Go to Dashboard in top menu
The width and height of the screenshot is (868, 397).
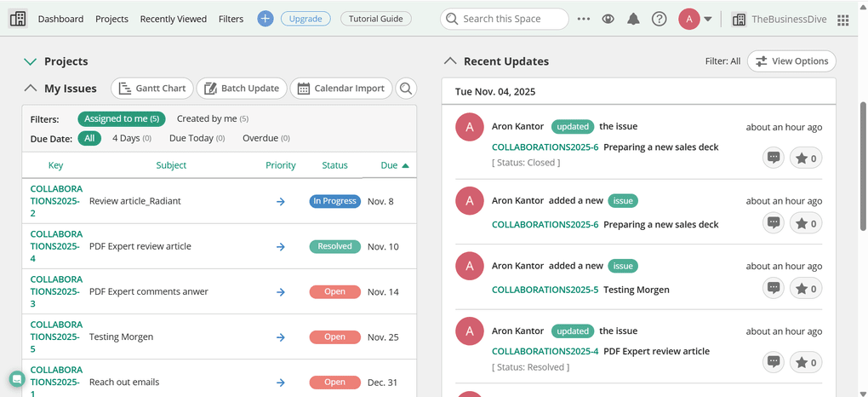[x=61, y=19]
